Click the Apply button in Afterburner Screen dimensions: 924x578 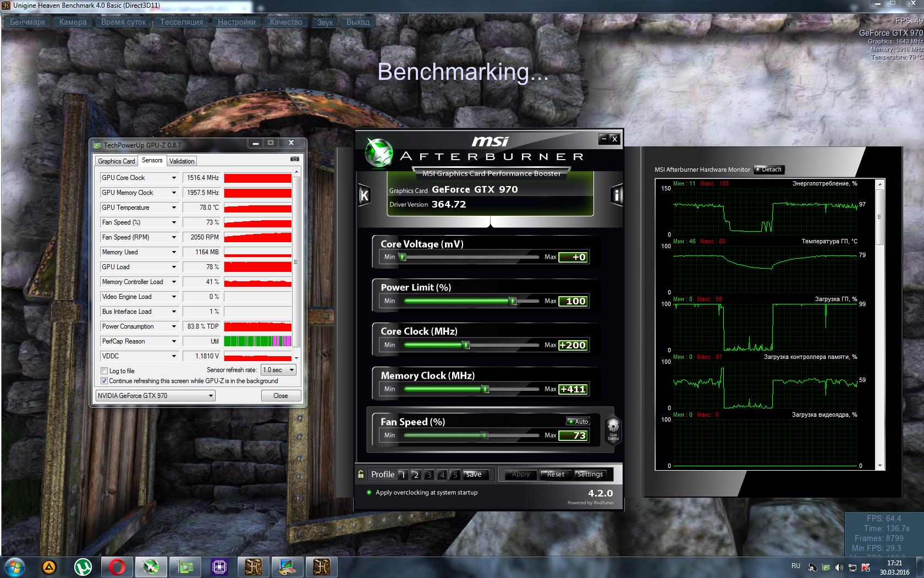click(521, 475)
